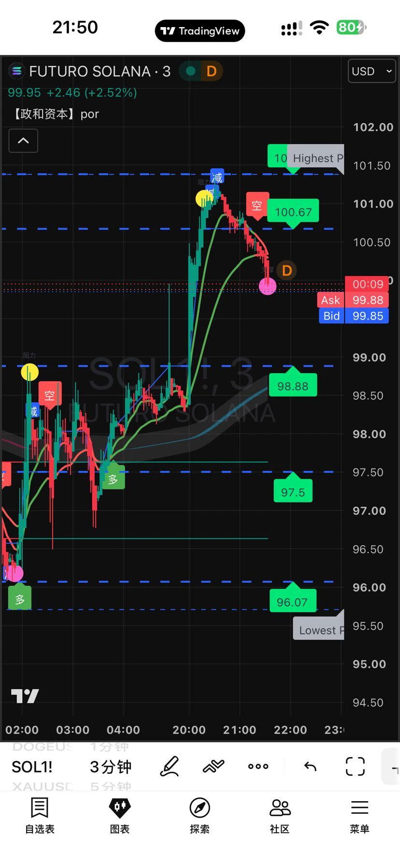
Task: Tap the orange D badge in header
Action: point(212,71)
